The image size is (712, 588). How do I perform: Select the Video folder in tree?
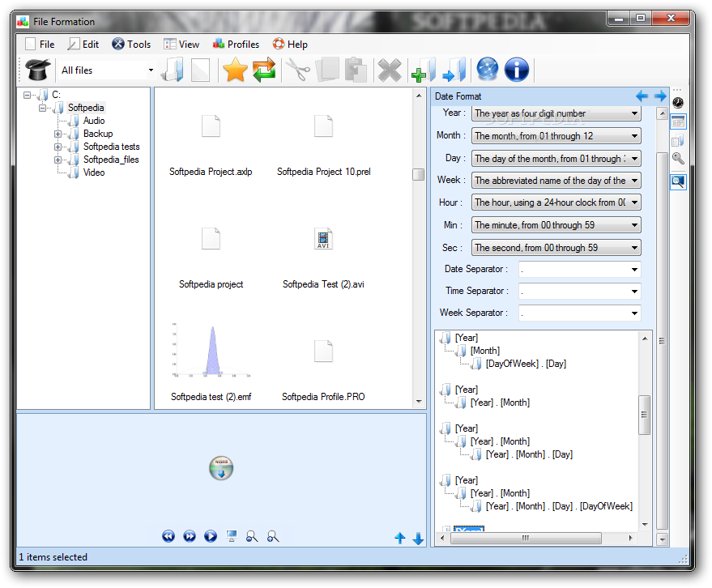[x=93, y=173]
